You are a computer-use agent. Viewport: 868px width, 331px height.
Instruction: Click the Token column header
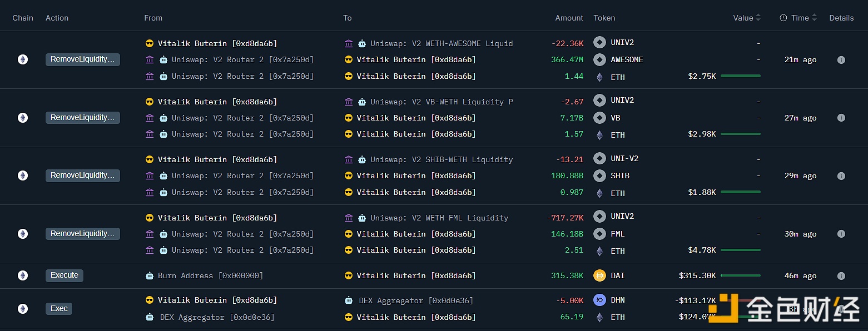(x=604, y=18)
